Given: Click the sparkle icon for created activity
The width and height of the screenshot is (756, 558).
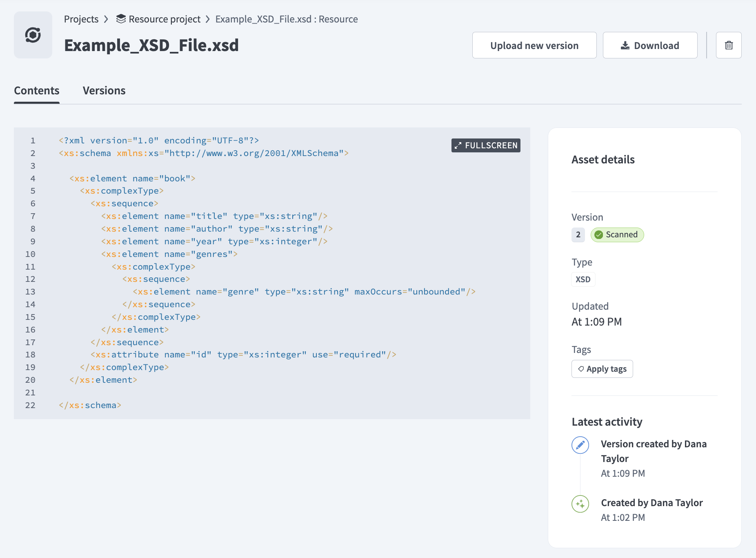Looking at the screenshot, I should point(580,504).
